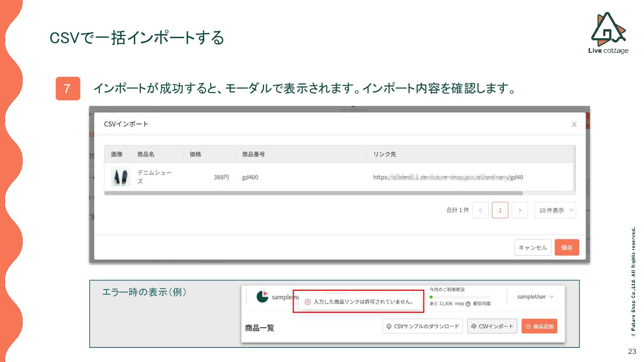The image size is (644, 362).
Task: Click the 商品追加 button
Action: click(539, 326)
